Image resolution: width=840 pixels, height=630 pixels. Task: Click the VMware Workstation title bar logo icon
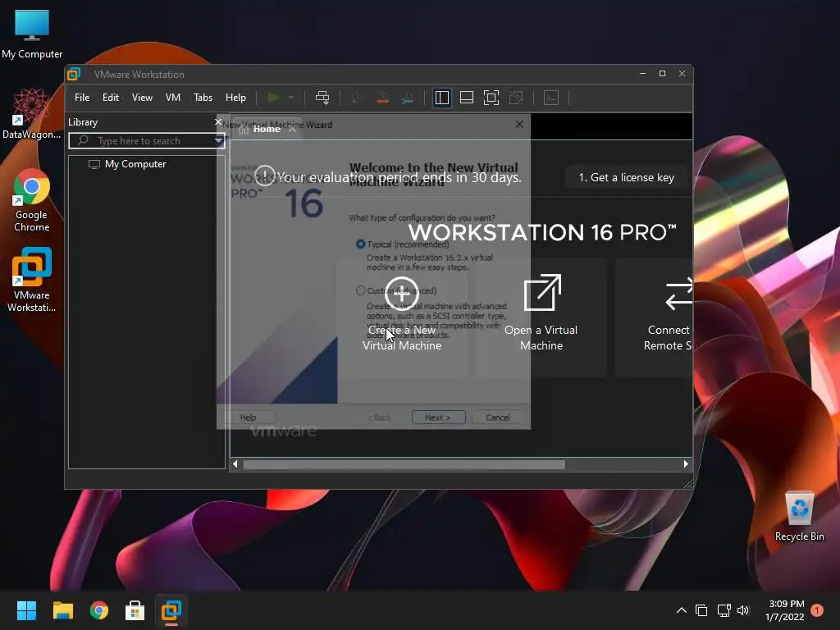tap(74, 74)
